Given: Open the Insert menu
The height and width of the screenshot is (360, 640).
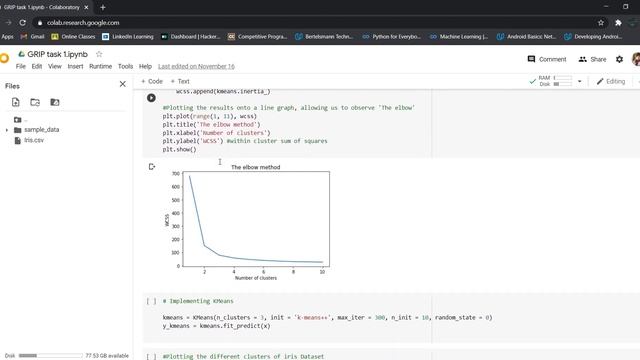Looking at the screenshot, I should coord(75,66).
